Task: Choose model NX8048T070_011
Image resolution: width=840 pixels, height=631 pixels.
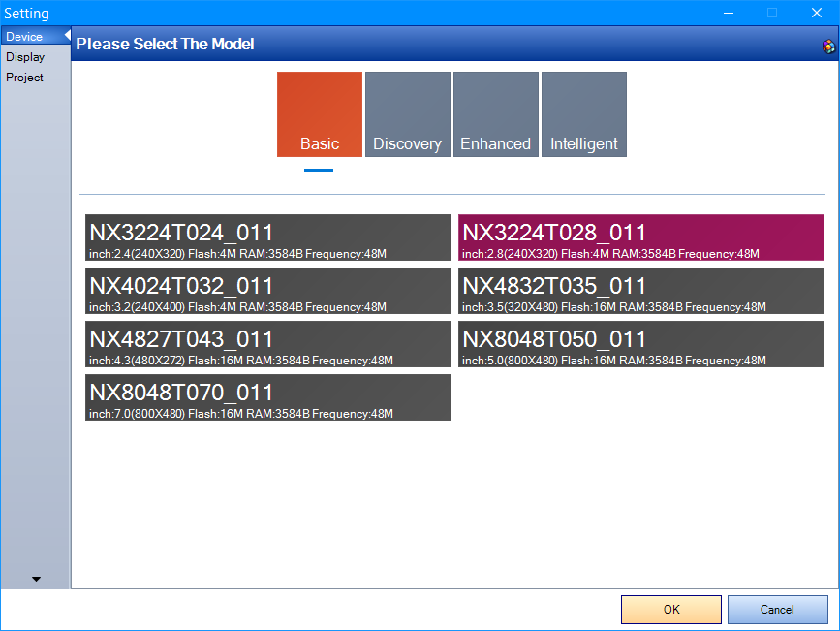Action: click(267, 397)
